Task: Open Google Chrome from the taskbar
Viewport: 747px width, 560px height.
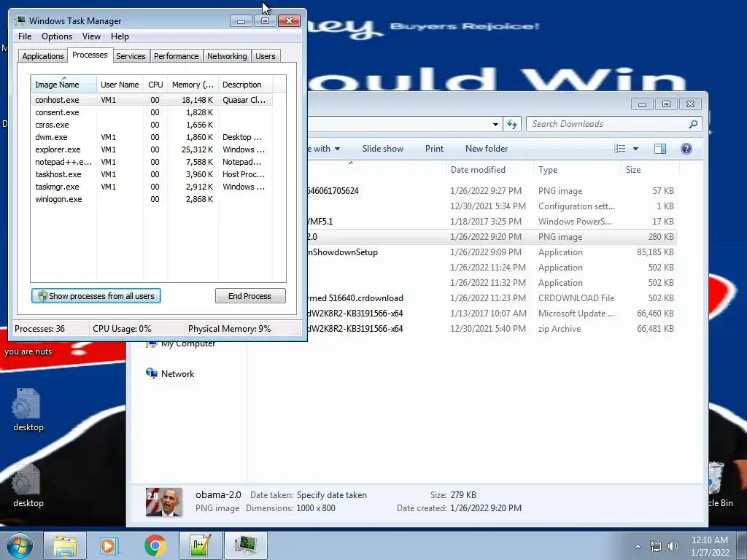Action: tap(155, 545)
